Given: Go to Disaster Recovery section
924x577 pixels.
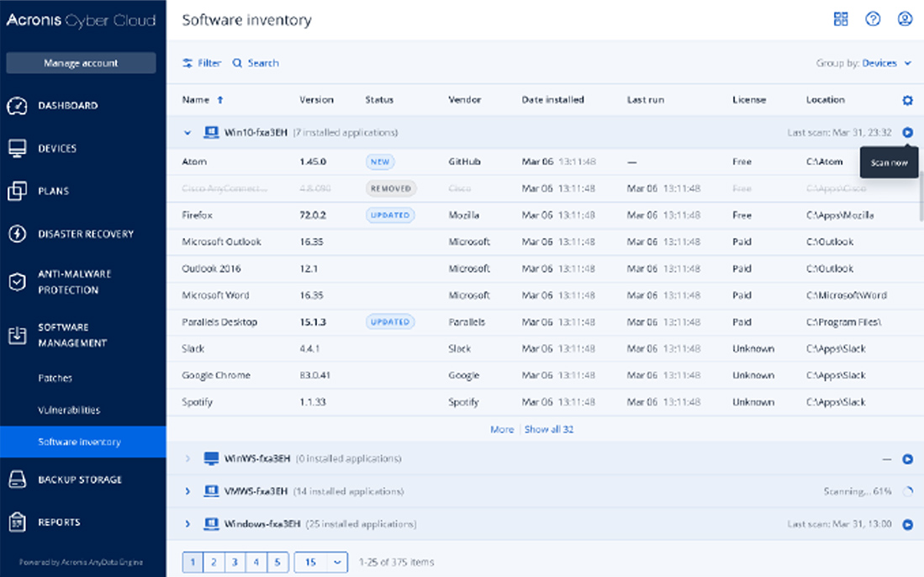Looking at the screenshot, I should [x=86, y=234].
